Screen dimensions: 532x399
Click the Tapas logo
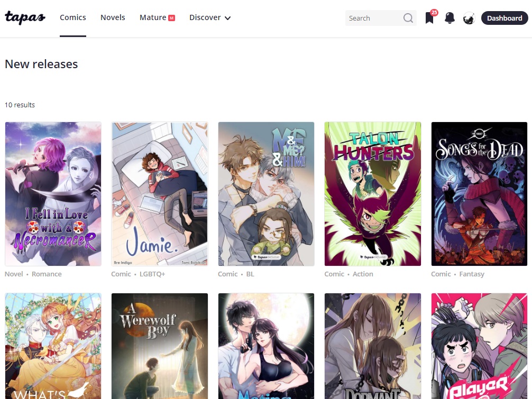(x=25, y=17)
